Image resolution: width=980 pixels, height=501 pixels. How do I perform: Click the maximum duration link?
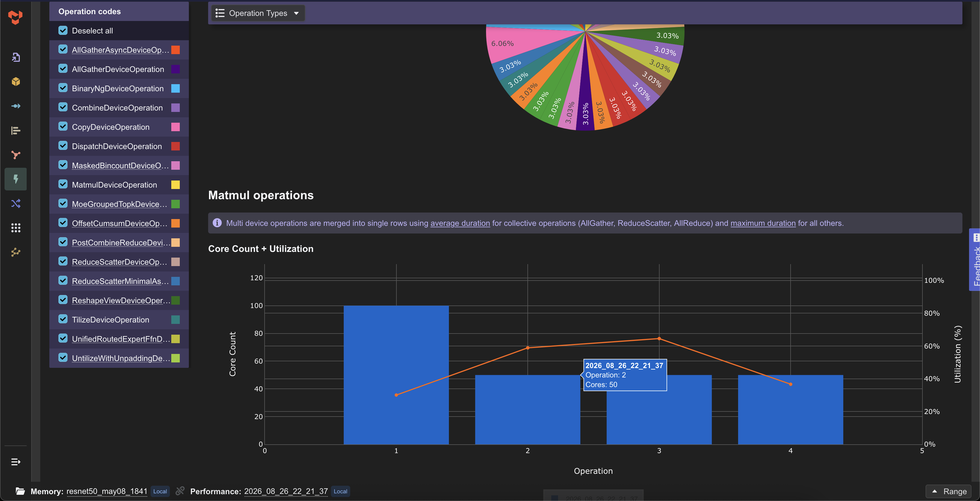pos(763,223)
